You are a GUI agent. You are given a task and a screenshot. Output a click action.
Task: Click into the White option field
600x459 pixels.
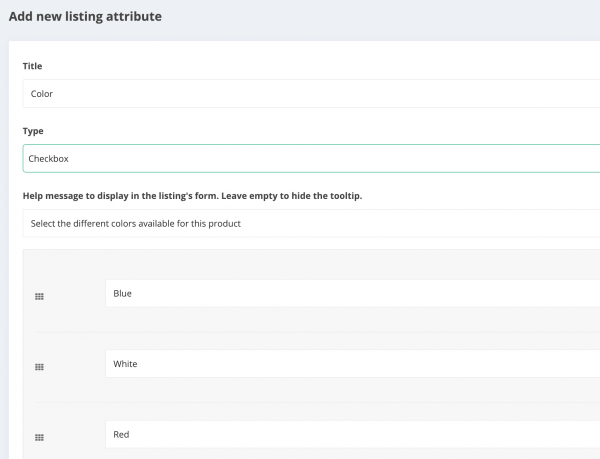(x=352, y=364)
